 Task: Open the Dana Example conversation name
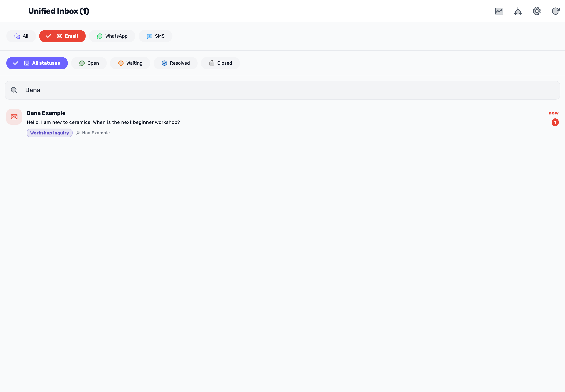[x=46, y=113]
